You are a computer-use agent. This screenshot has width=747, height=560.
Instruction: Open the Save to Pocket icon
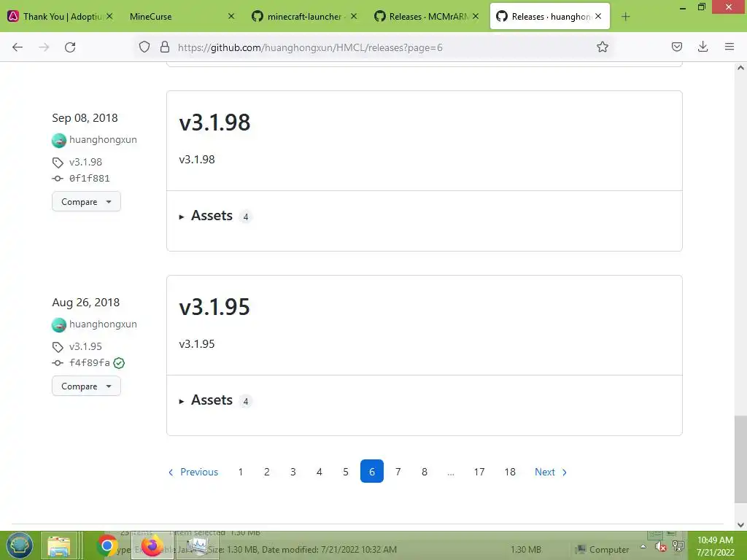coord(676,47)
